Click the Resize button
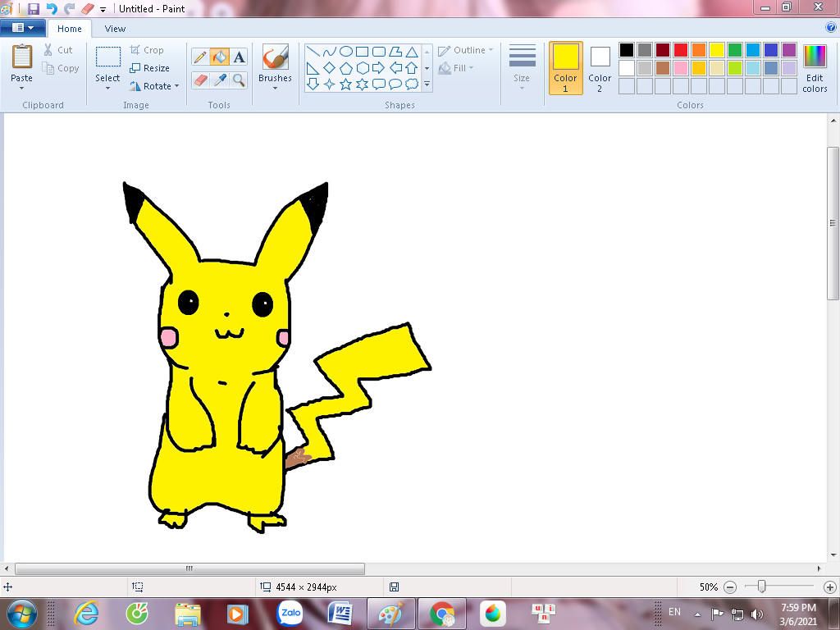Viewport: 840px width, 630px height. [149, 68]
